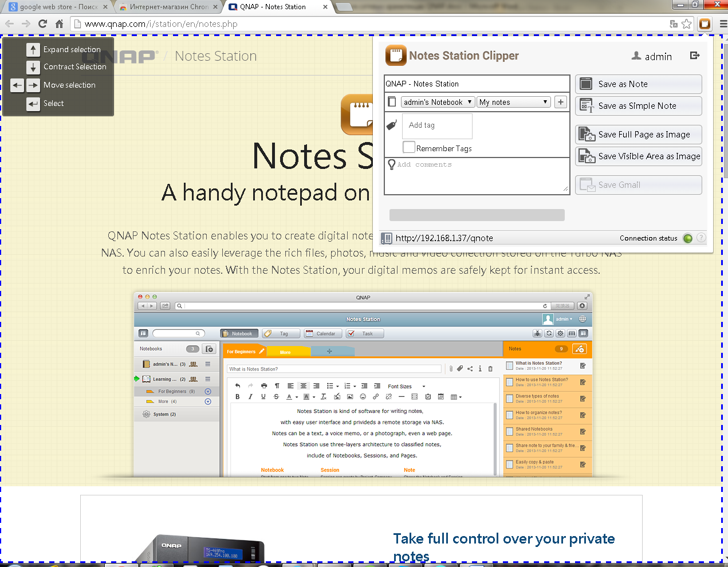Click Save Full Page as Image
Screen dimensions: 728x567
click(639, 135)
